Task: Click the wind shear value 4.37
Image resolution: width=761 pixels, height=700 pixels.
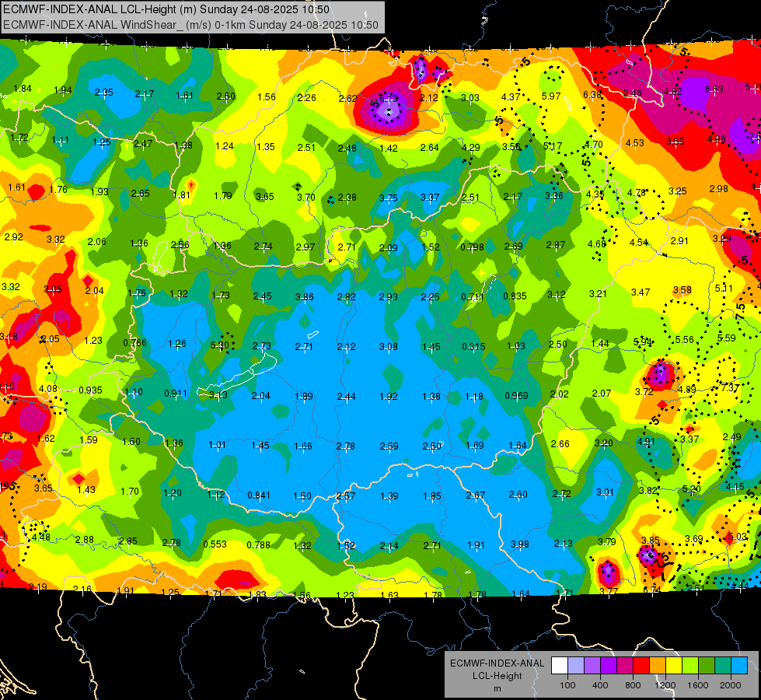Action: (x=511, y=97)
